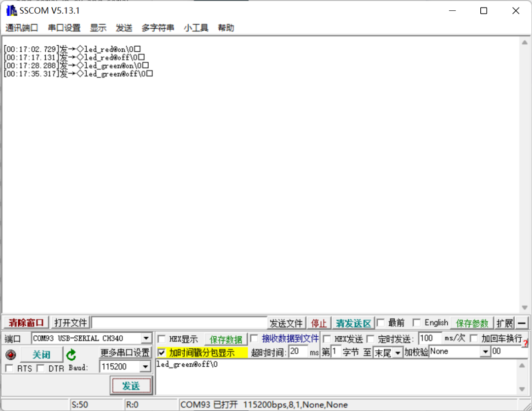532x411 pixels.
Task: Enable 最前 always-on-top option
Action: coord(380,323)
